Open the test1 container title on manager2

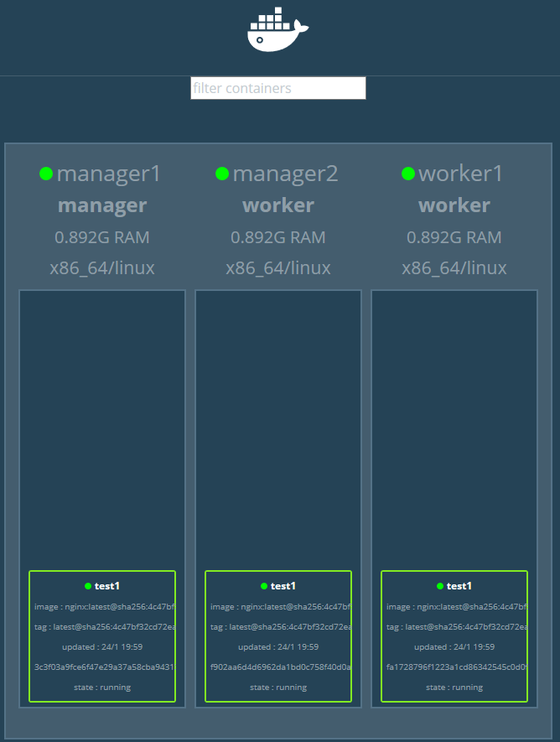pos(283,586)
